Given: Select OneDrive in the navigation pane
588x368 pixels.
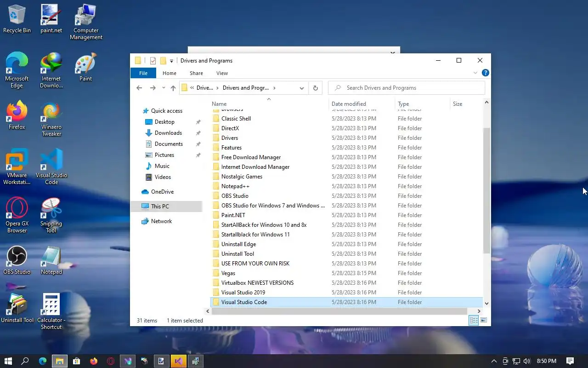Looking at the screenshot, I should click(x=162, y=192).
